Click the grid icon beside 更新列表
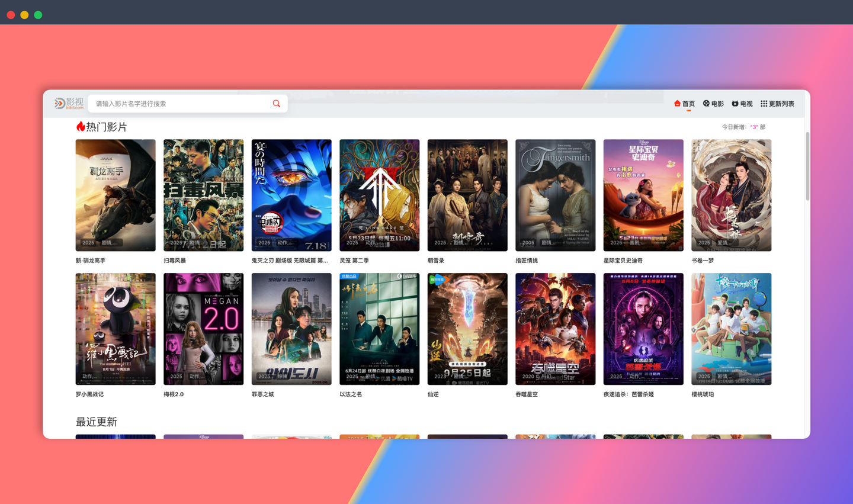 pyautogui.click(x=764, y=104)
